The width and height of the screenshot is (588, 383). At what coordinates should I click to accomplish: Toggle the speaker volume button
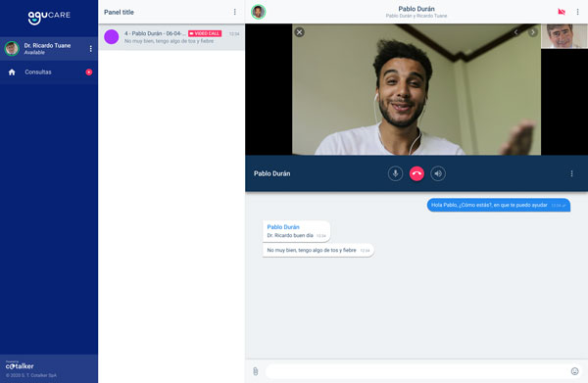click(x=438, y=173)
